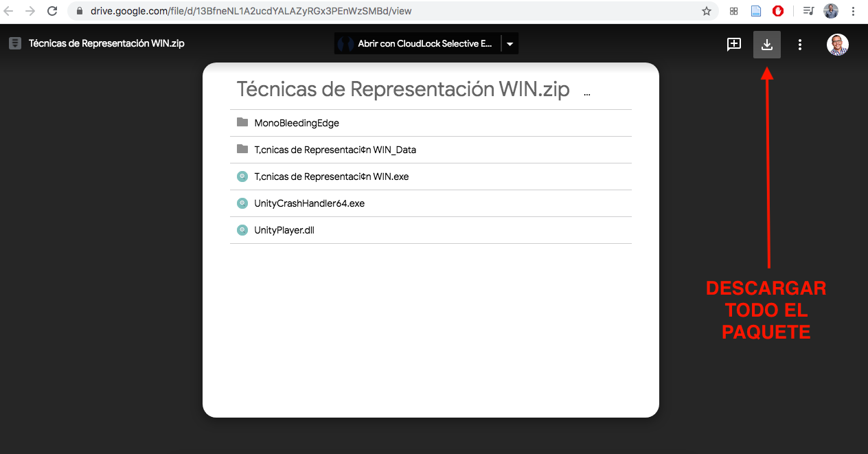Click the UnityPlayer.dll file icon
This screenshot has height=454, width=868.
(x=242, y=230)
